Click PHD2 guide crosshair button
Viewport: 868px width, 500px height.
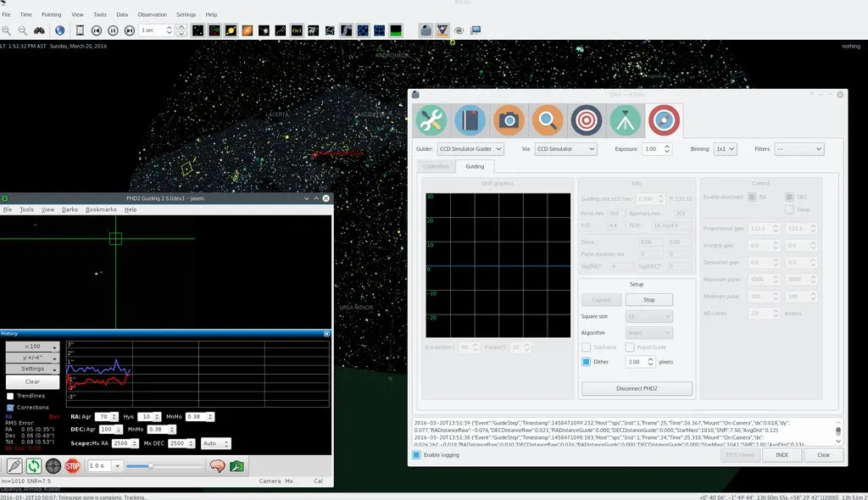[53, 466]
